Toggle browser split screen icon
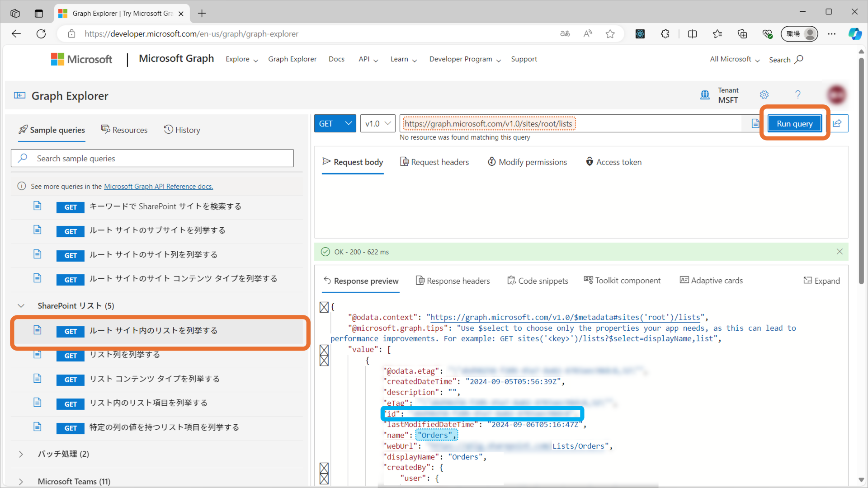The width and height of the screenshot is (868, 488). pyautogui.click(x=692, y=34)
